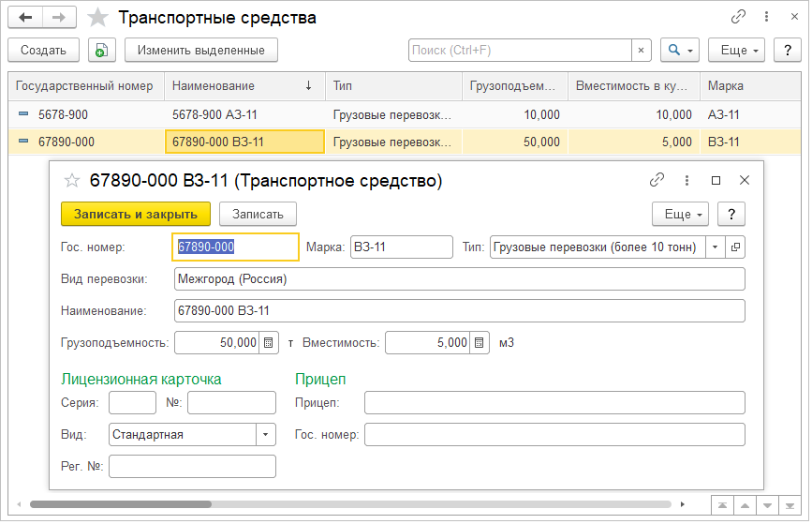This screenshot has width=812, height=524.
Task: Open the Еще menu in vehicle form
Action: coord(681,214)
